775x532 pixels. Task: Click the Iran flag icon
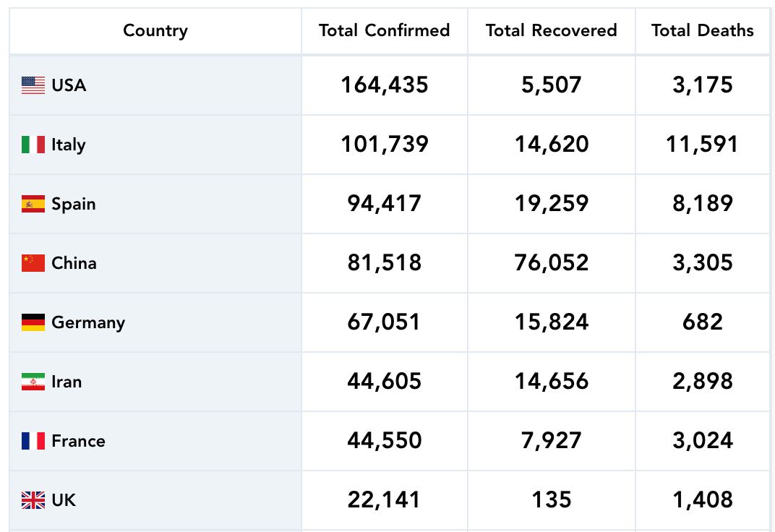(x=33, y=382)
